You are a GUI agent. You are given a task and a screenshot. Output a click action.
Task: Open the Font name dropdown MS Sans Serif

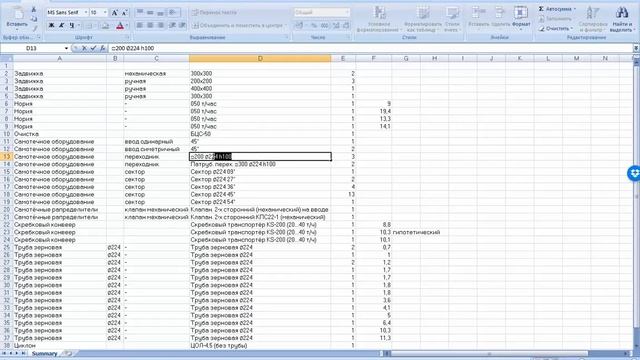click(86, 13)
